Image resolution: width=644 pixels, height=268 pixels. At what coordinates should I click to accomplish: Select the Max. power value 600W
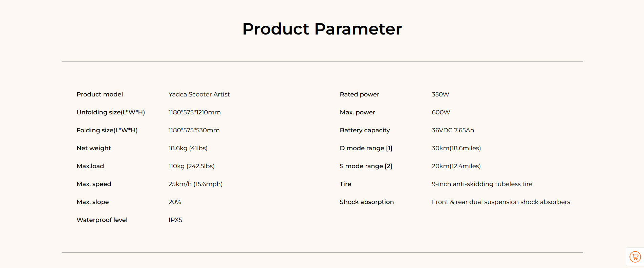441,112
